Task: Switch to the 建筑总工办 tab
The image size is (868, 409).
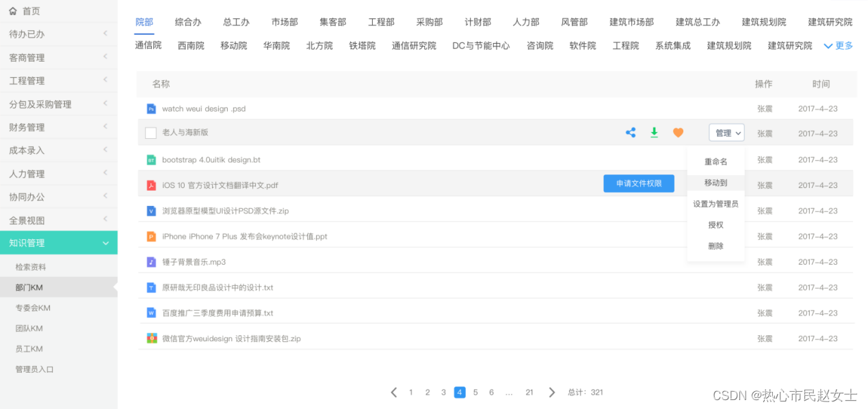Action: 698,22
